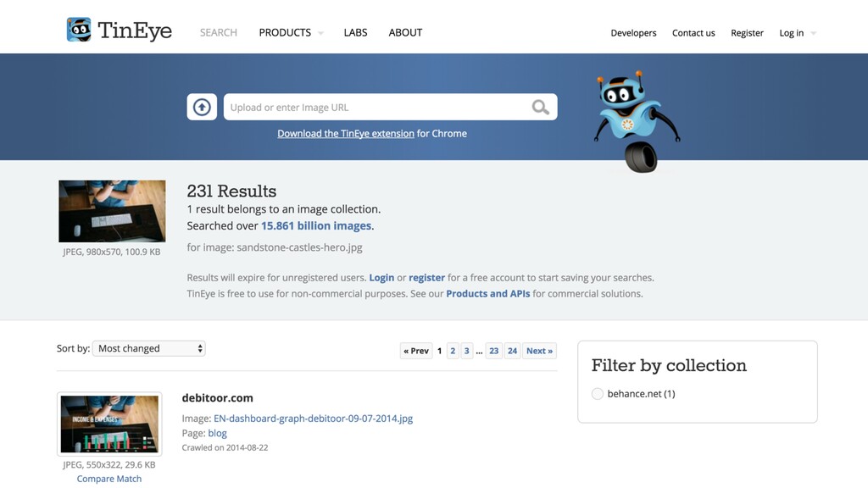Click the TinEye robot logo icon

79,30
